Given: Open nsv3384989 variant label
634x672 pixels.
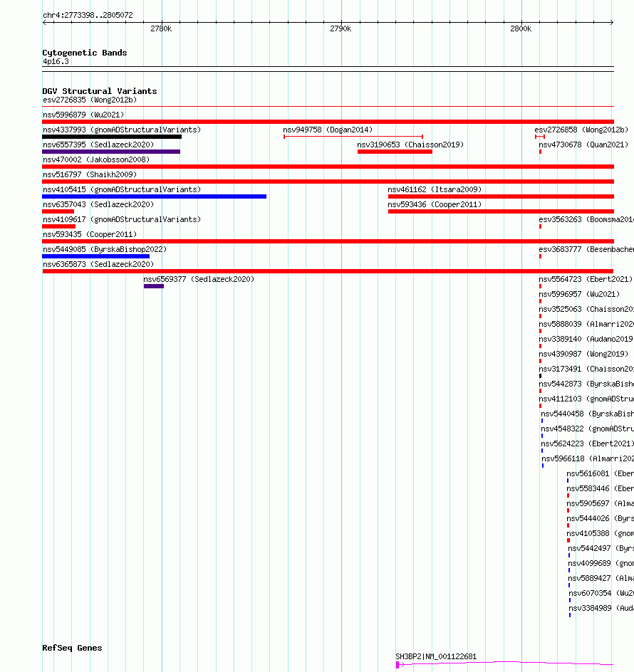Looking at the screenshot, I should tap(601, 609).
